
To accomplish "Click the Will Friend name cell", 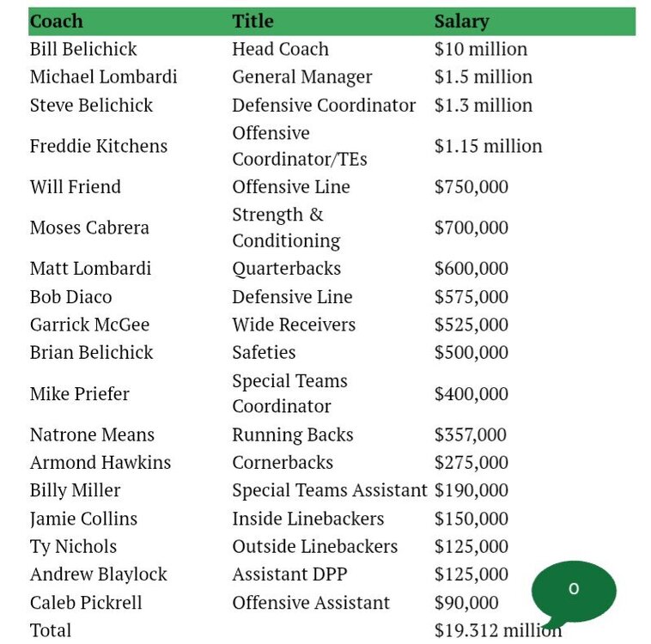I will [76, 186].
